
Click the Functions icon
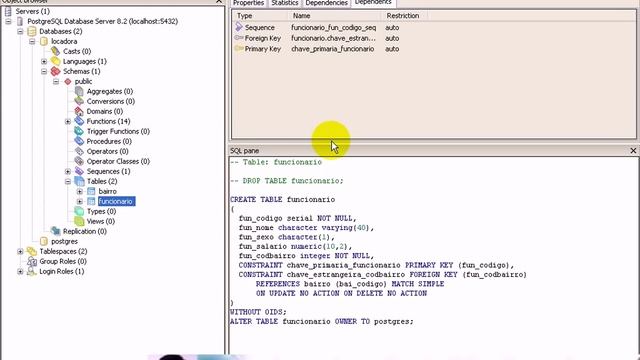[x=79, y=121]
